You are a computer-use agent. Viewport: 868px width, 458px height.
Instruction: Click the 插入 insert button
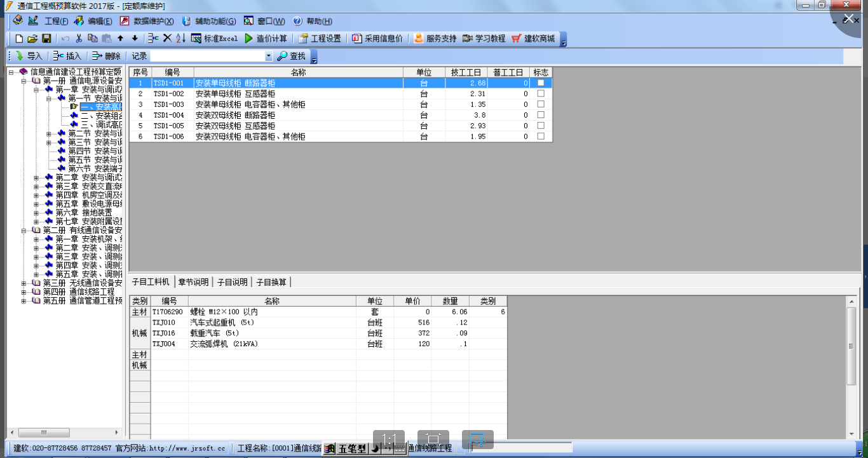pyautogui.click(x=68, y=57)
